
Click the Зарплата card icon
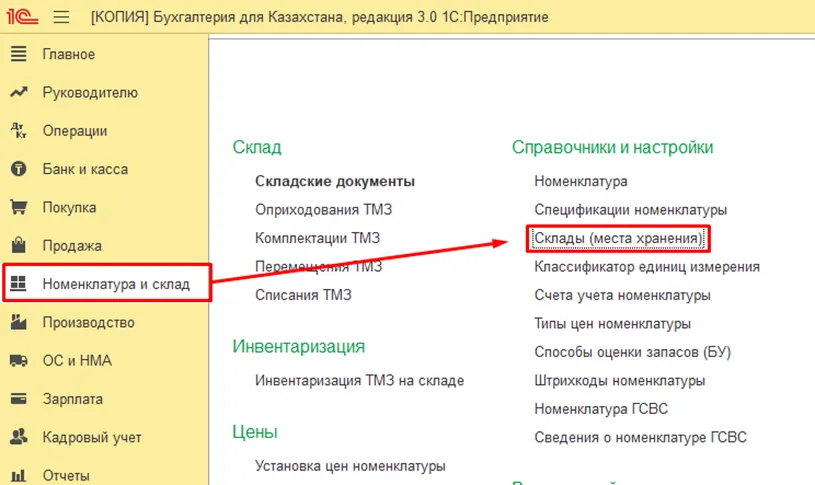click(x=19, y=399)
